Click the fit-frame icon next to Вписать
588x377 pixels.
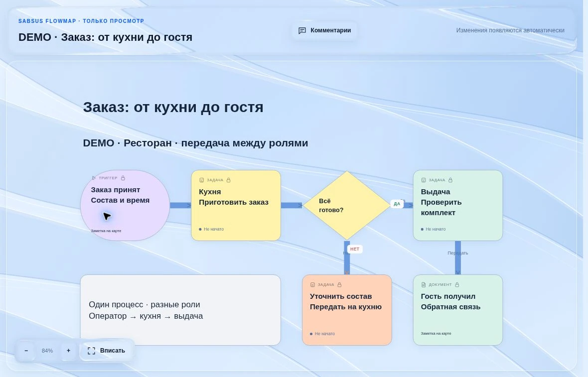[91, 351]
